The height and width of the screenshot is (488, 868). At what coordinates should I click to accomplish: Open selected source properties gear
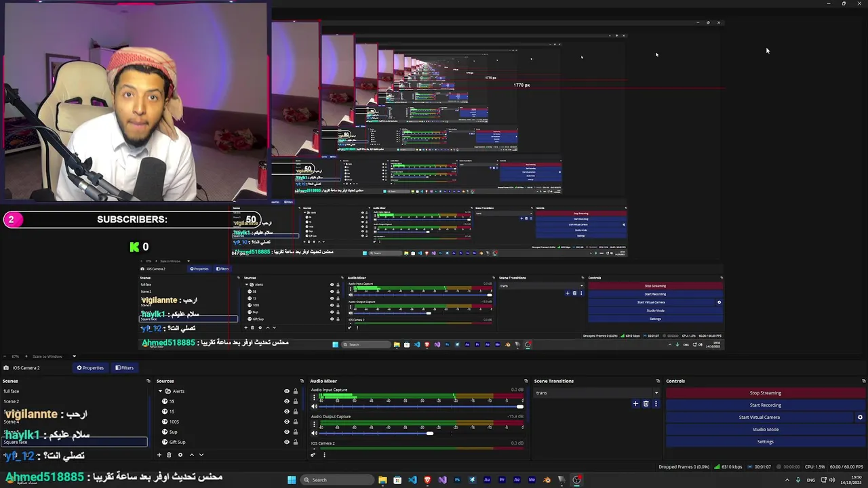180,455
